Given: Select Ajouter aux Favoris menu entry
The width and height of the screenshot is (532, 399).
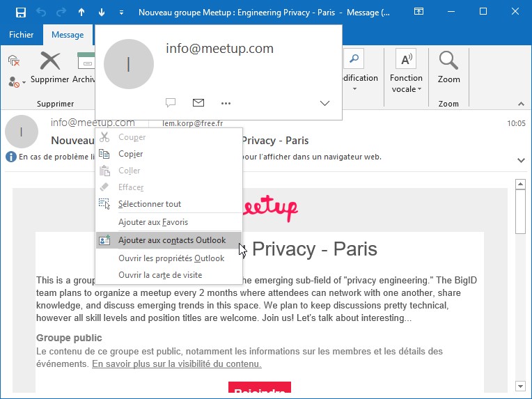Looking at the screenshot, I should pyautogui.click(x=152, y=222).
